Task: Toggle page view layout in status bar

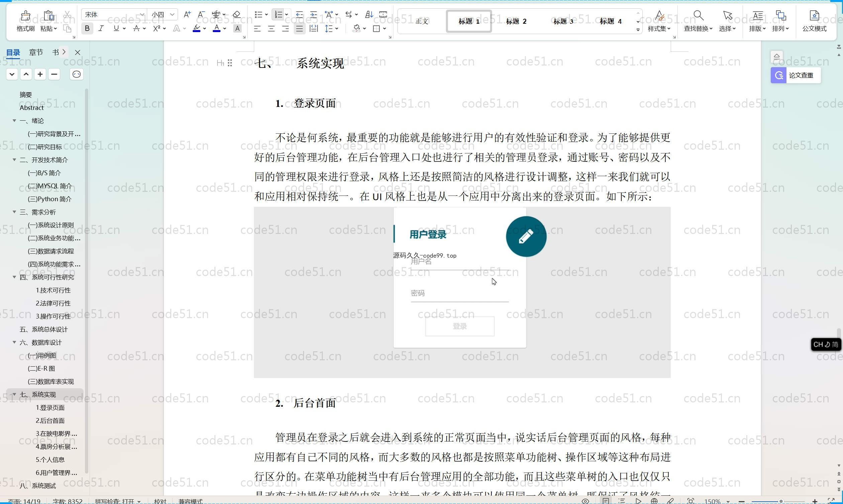Action: pos(606,501)
